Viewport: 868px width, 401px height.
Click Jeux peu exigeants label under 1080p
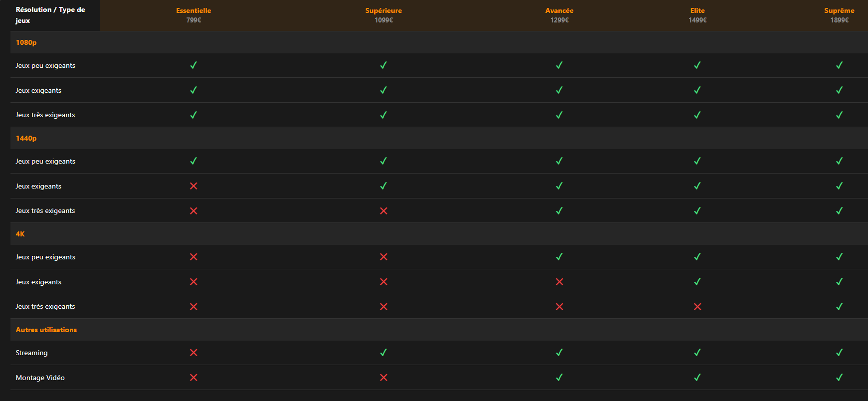(45, 65)
